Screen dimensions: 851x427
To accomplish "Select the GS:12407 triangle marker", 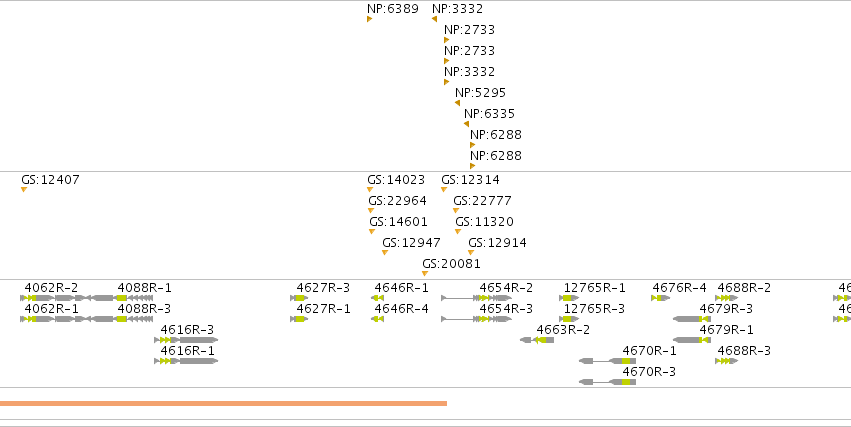I will [24, 189].
